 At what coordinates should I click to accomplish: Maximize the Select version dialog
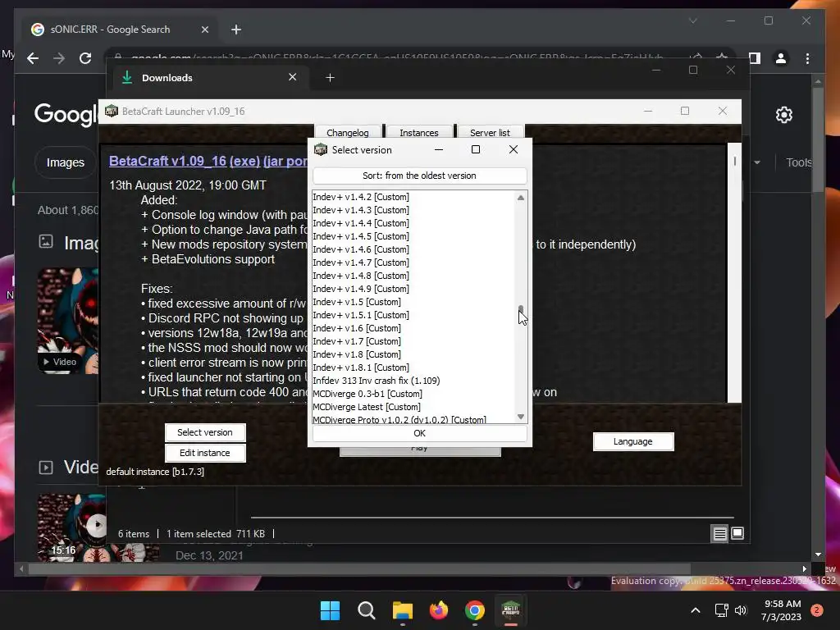tap(475, 149)
